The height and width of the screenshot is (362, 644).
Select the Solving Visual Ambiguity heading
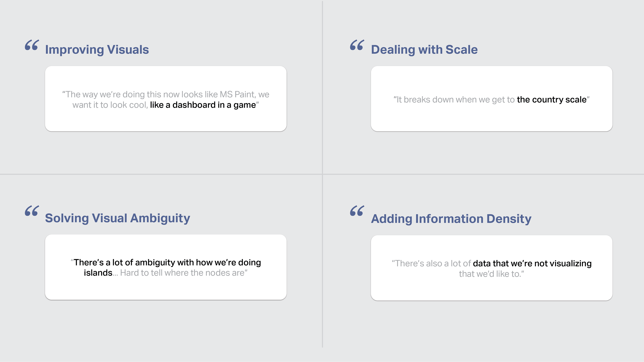pyautogui.click(x=118, y=218)
